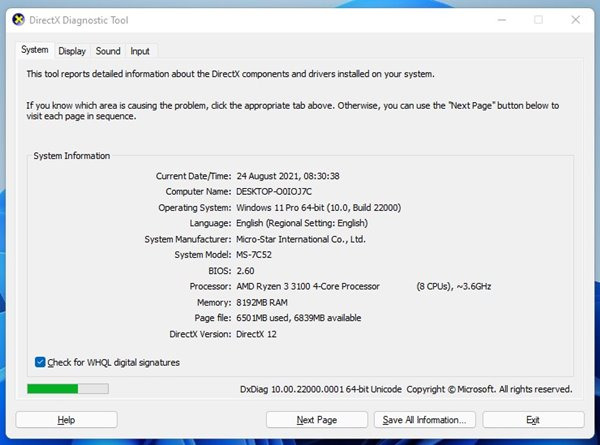This screenshot has width=600, height=445.
Task: Click memory value 8192MB RAM
Action: tap(262, 302)
